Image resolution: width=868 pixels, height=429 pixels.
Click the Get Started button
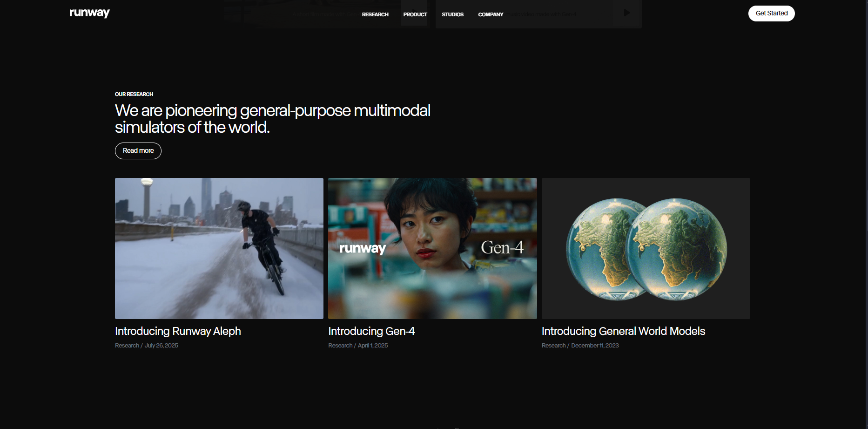[x=771, y=14]
